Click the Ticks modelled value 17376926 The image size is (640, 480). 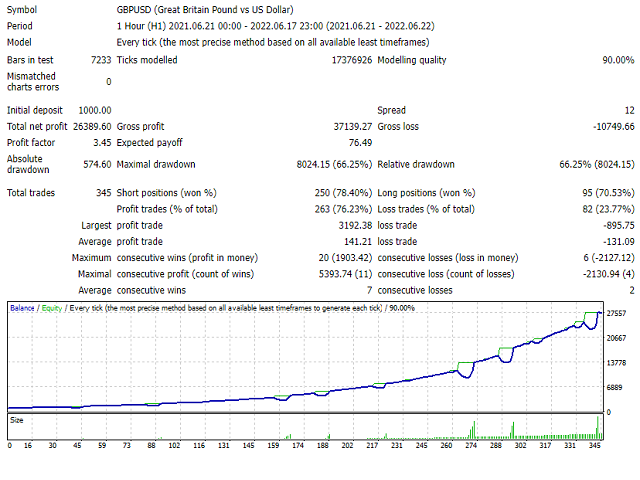coord(344,60)
